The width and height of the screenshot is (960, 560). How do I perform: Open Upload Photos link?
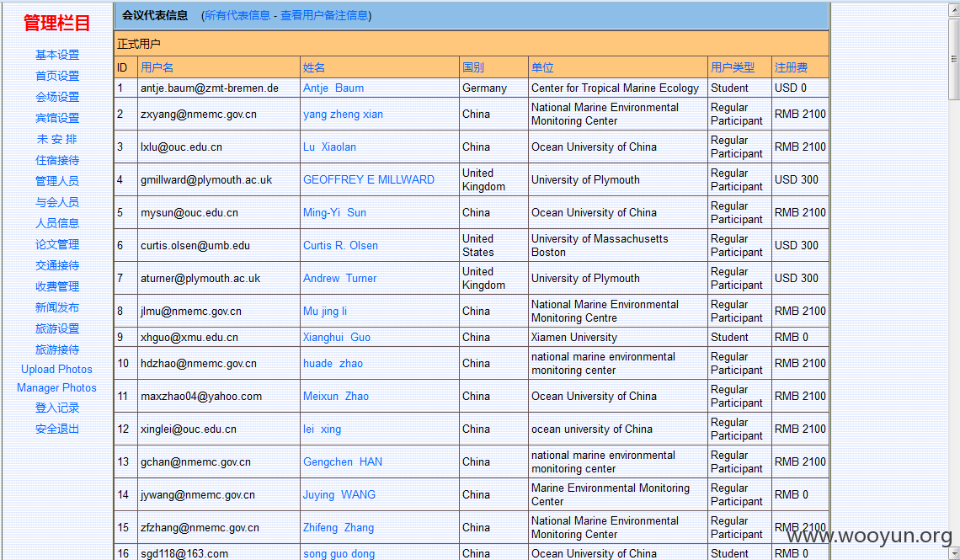point(57,369)
